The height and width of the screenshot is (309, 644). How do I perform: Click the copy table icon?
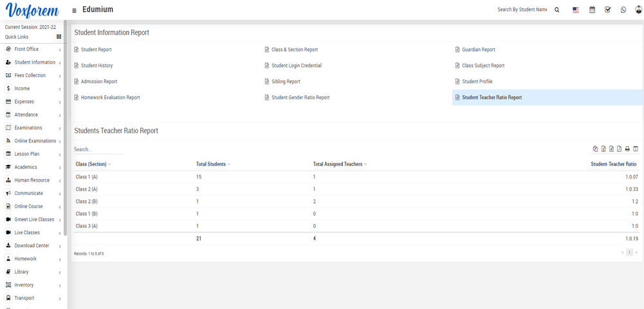coord(595,149)
